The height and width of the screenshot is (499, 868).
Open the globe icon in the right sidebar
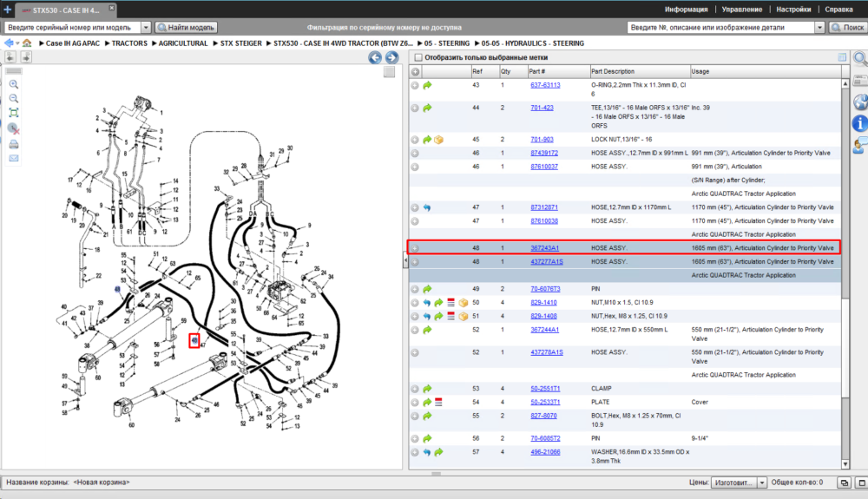pos(860,102)
